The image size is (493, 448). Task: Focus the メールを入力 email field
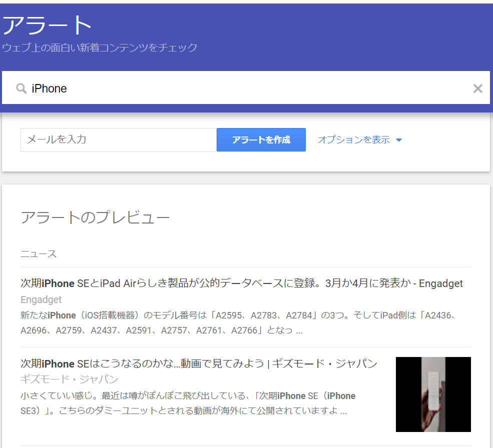[119, 140]
